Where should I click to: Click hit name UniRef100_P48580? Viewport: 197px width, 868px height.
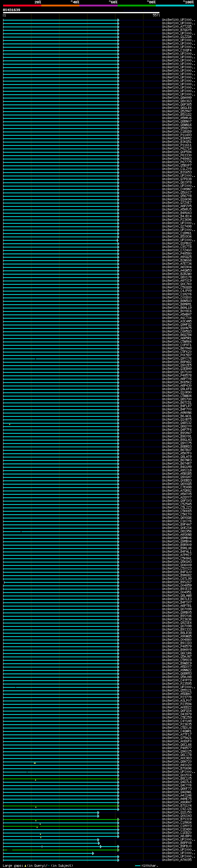pos(177,253)
